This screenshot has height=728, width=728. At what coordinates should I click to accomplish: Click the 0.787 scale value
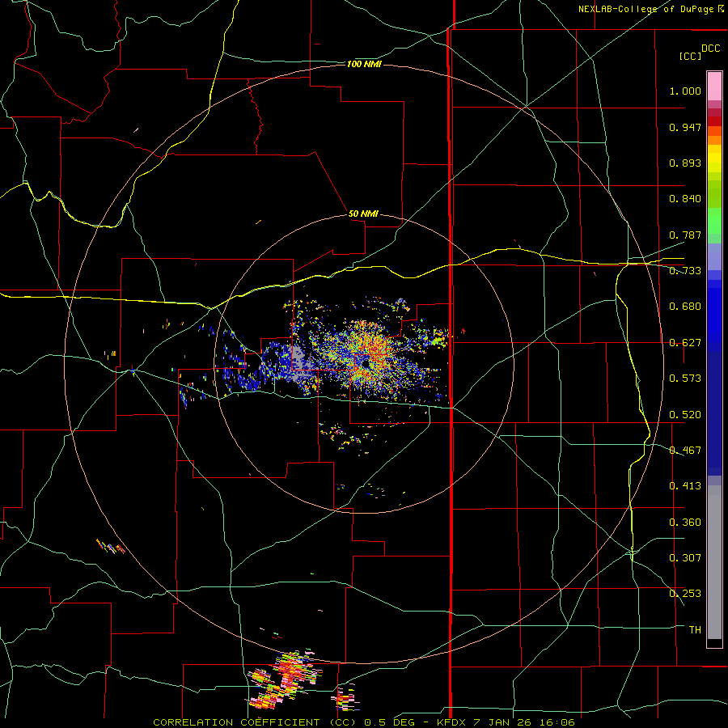click(x=685, y=235)
